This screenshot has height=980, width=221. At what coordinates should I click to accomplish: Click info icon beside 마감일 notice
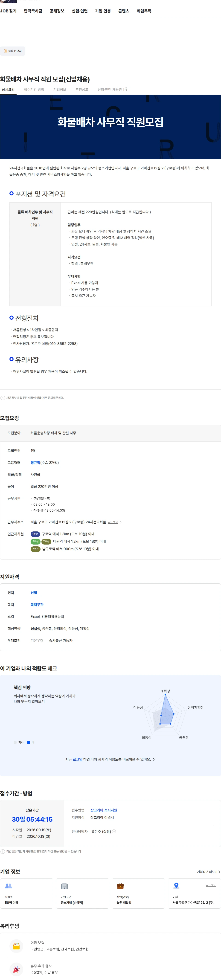pos(3,851)
